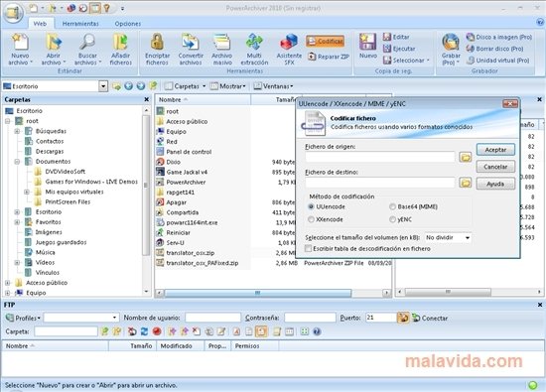The width and height of the screenshot is (546, 392).
Task: Click the right pane horizontal scrollbar
Action: pyautogui.click(x=449, y=292)
